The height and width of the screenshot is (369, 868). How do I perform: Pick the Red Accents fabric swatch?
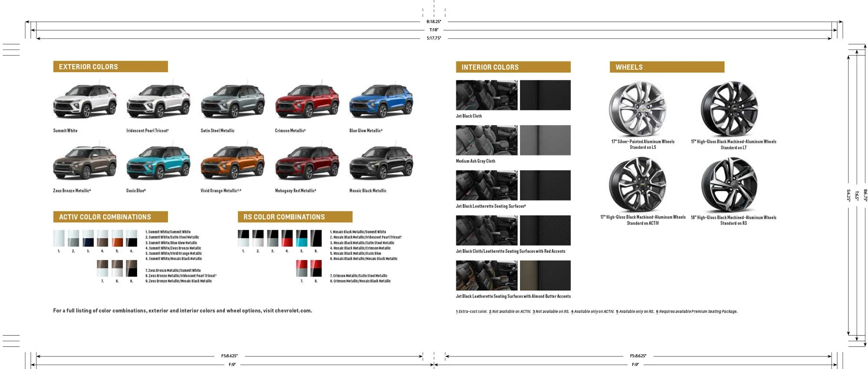[x=545, y=231]
